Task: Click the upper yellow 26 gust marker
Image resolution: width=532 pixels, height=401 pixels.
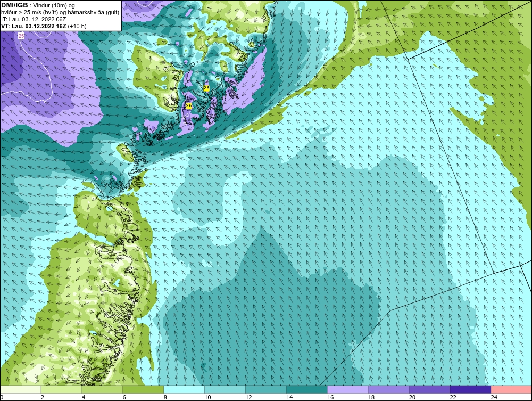Action: [x=206, y=88]
